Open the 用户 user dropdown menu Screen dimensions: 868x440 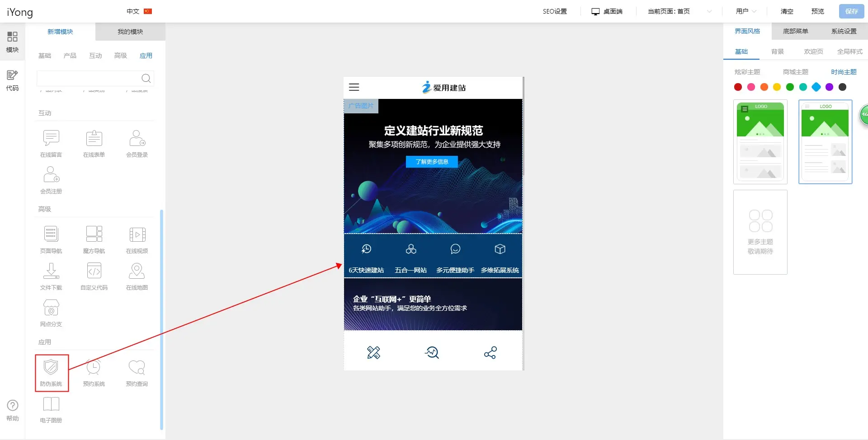coord(746,11)
